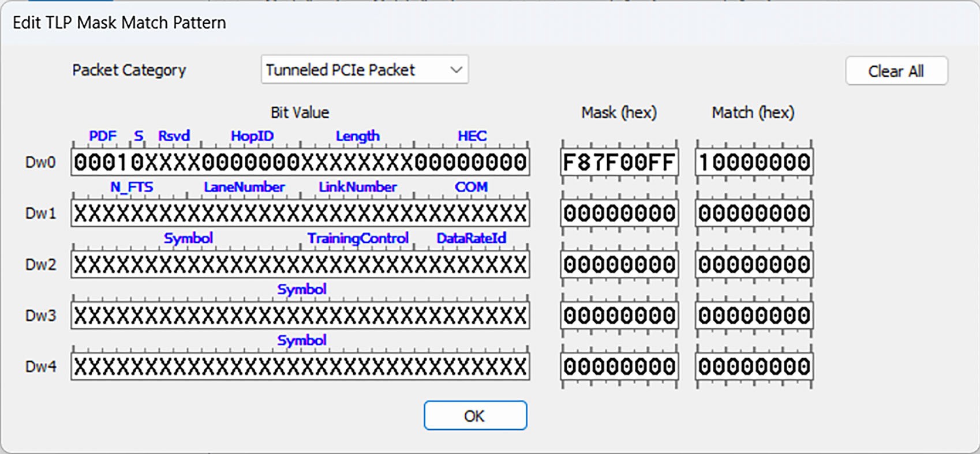Click the Dw4 Bit Value field
This screenshot has width=980, height=454.
pos(300,366)
